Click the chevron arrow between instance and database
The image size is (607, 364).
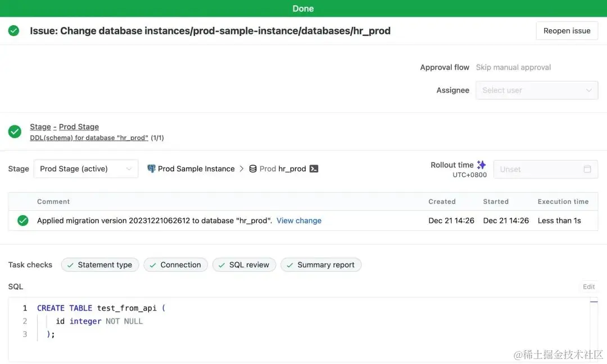[242, 169]
